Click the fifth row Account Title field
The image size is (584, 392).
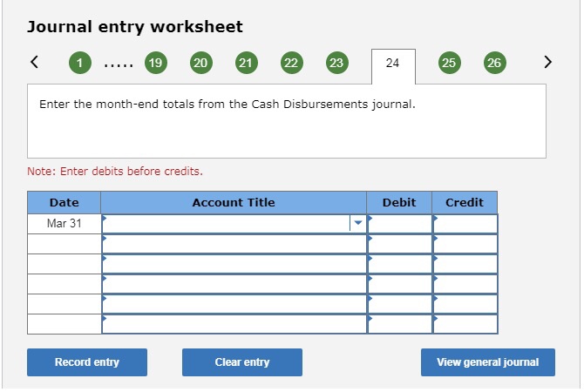click(x=234, y=304)
